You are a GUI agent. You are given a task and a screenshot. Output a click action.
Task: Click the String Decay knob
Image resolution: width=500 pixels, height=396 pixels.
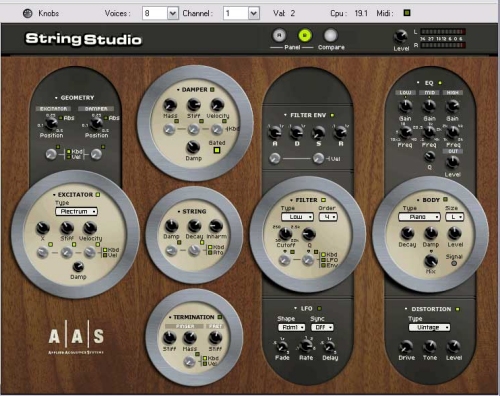tap(194, 226)
